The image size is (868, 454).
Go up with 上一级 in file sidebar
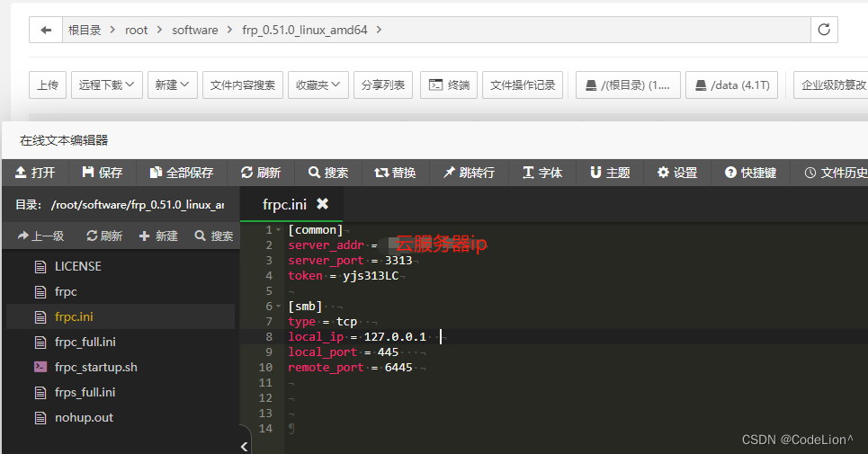[41, 236]
